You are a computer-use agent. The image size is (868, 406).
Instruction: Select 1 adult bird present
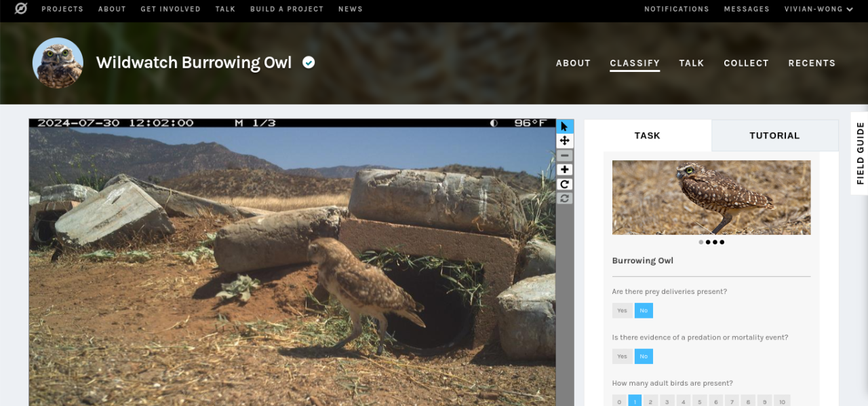[x=635, y=401]
